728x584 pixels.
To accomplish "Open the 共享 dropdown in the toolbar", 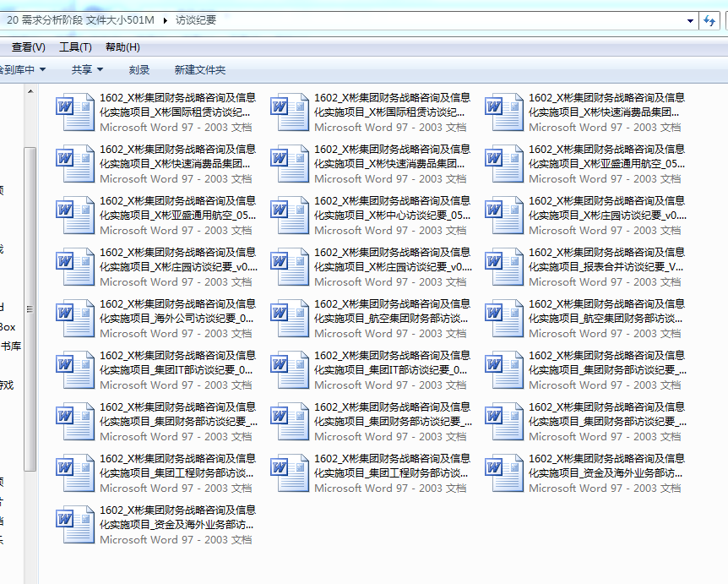I will pyautogui.click(x=87, y=69).
